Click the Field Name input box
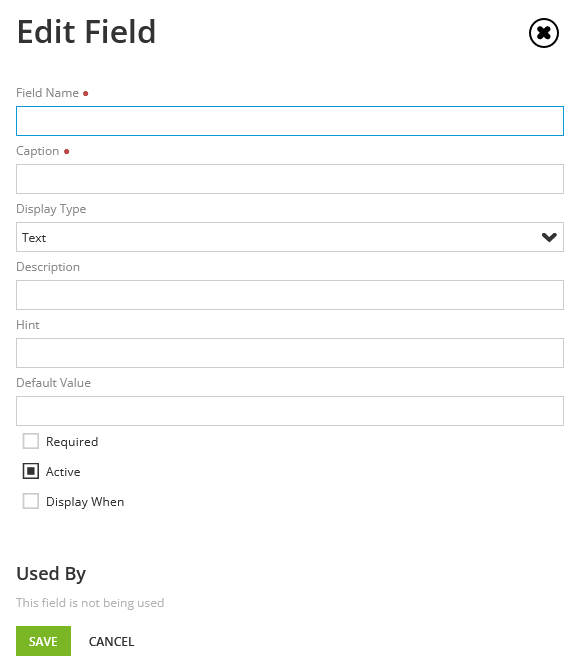The width and height of the screenshot is (569, 671). pos(290,121)
